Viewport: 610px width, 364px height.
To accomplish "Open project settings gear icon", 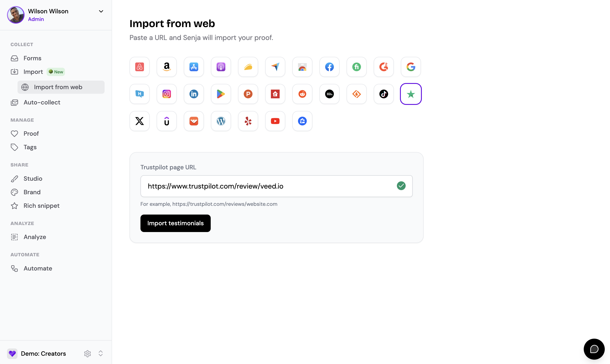I will 88,354.
